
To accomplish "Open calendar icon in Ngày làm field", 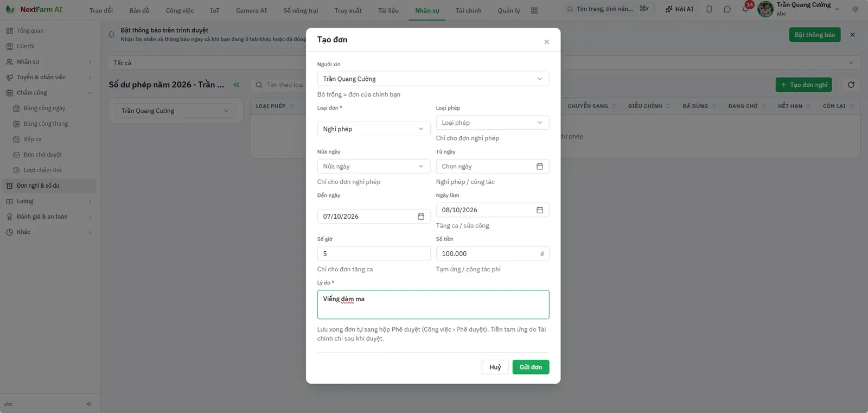I will pyautogui.click(x=539, y=209).
